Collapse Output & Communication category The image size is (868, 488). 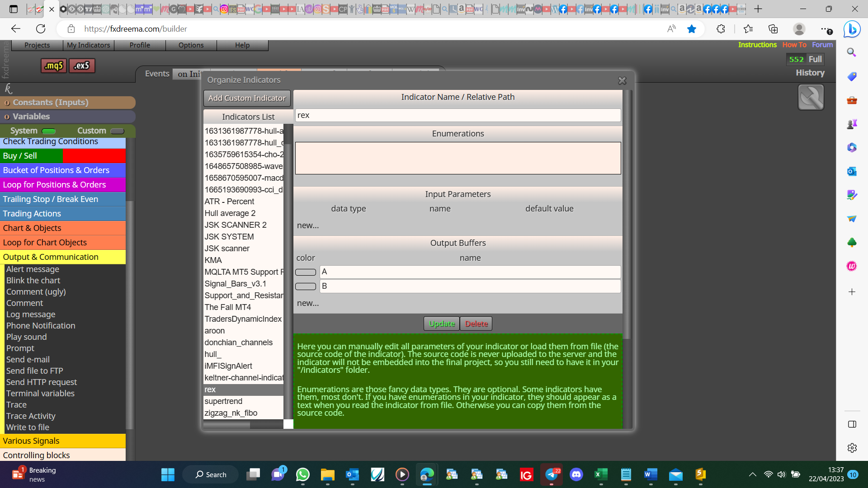point(63,257)
